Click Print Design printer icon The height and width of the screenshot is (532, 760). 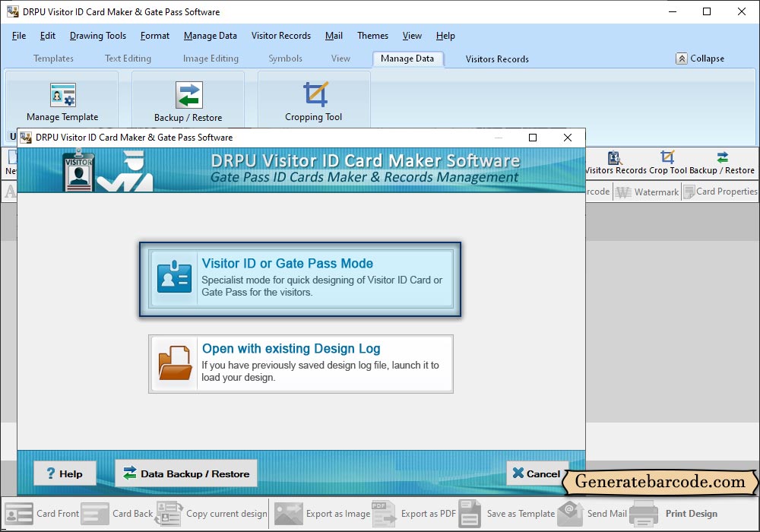click(x=644, y=514)
